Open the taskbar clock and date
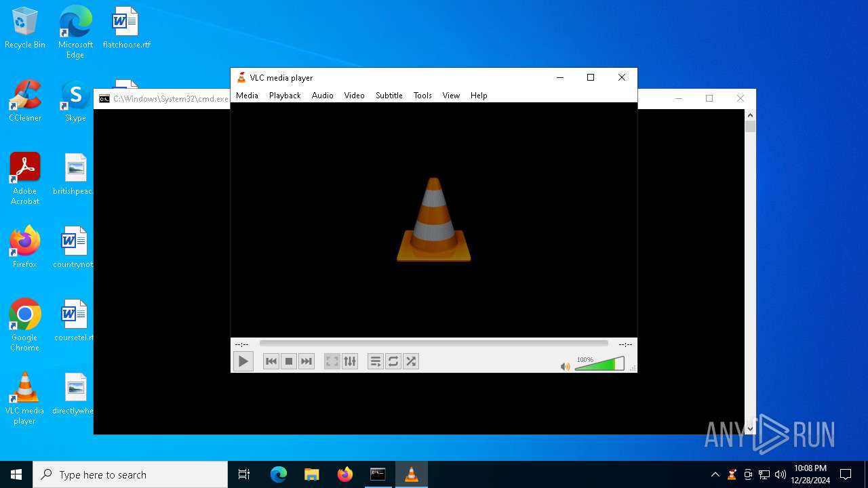 click(810, 474)
